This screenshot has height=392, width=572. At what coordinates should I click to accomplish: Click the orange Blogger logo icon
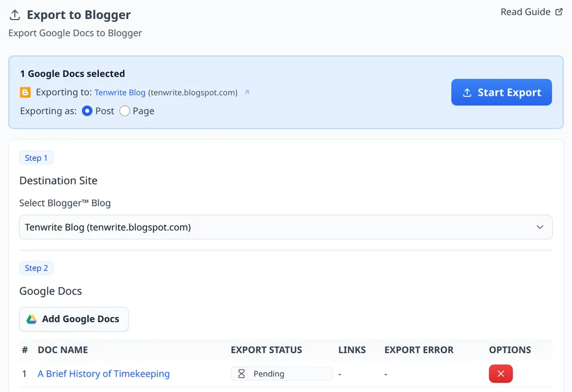point(25,92)
